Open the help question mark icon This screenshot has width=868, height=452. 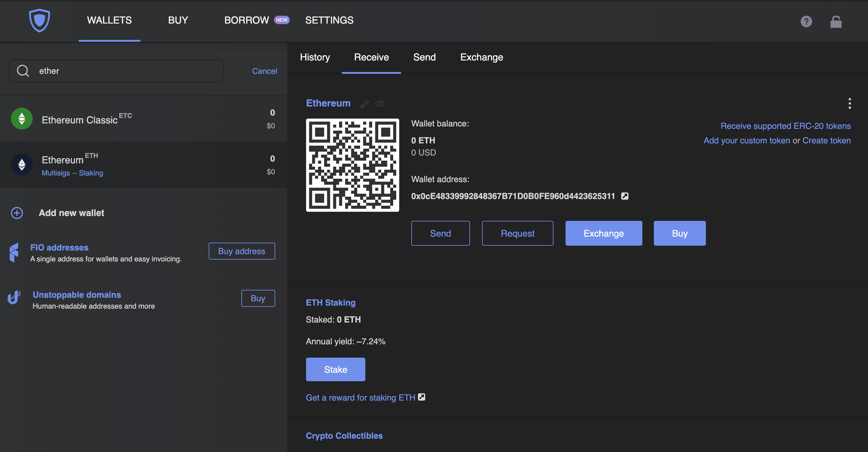coord(806,21)
